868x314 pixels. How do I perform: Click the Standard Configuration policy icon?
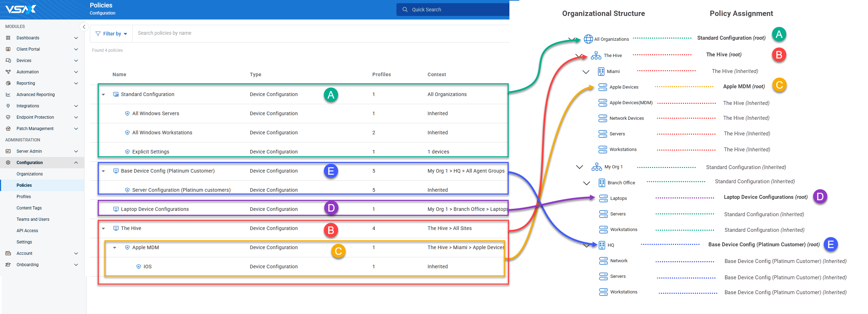tap(116, 94)
